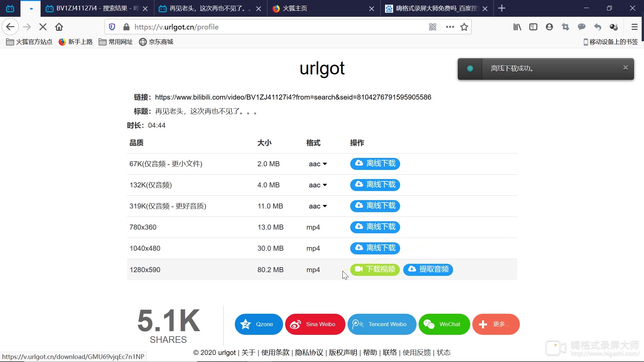Open 移动设备上的书签 folder
This screenshot has height=362, width=644.
[x=610, y=42]
